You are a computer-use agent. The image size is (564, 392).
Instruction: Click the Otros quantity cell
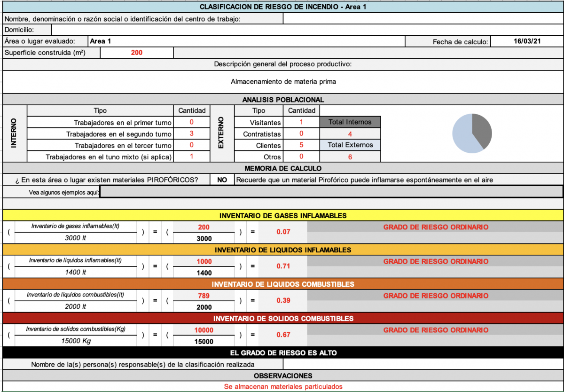tap(301, 157)
